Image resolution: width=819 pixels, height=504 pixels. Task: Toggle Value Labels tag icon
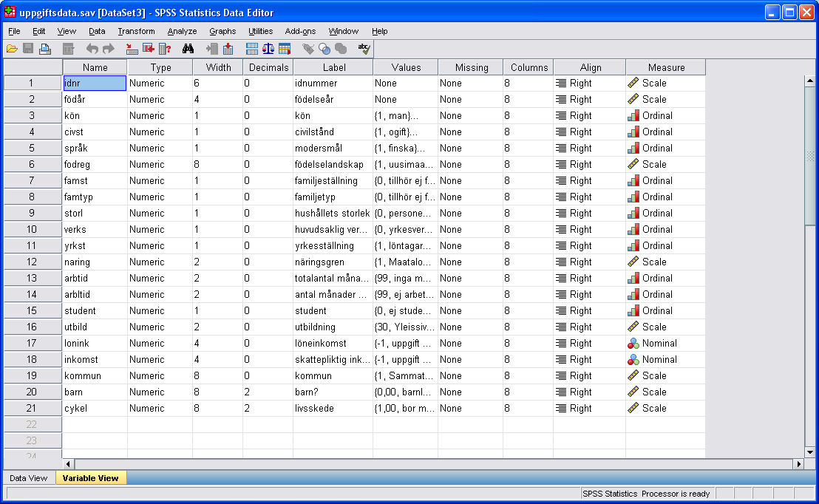[308, 49]
